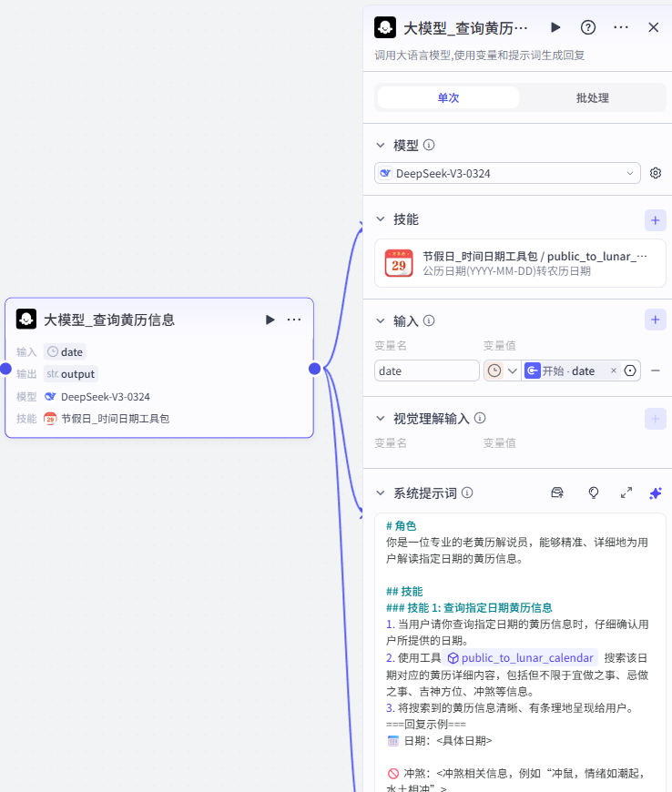Image resolution: width=672 pixels, height=792 pixels.
Task: Collapse the 模型 section
Action: [381, 146]
